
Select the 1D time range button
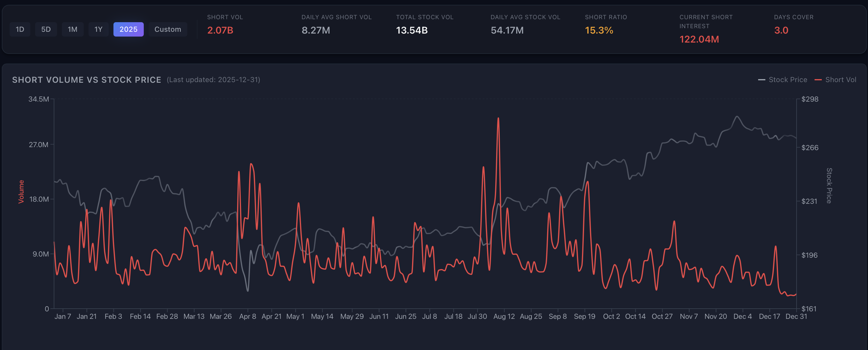[x=20, y=29]
